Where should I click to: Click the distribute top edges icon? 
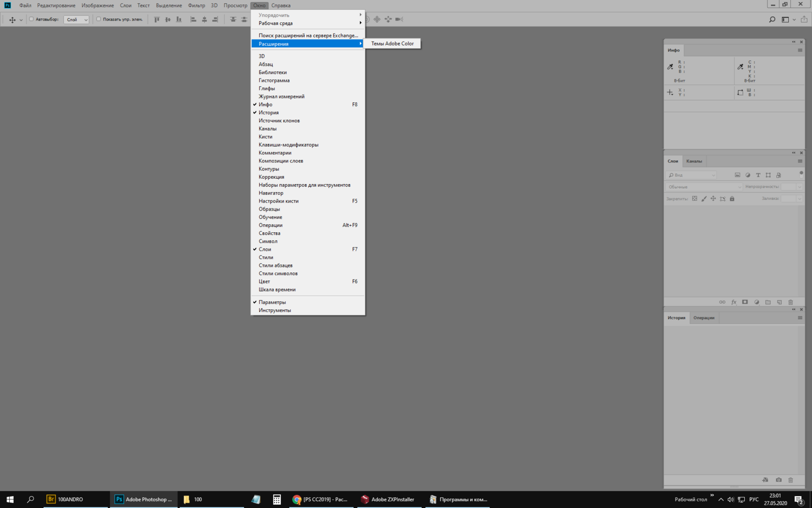[233, 19]
